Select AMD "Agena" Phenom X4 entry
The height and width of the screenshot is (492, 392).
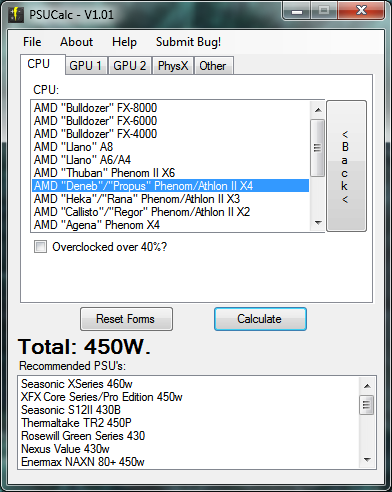coord(170,225)
